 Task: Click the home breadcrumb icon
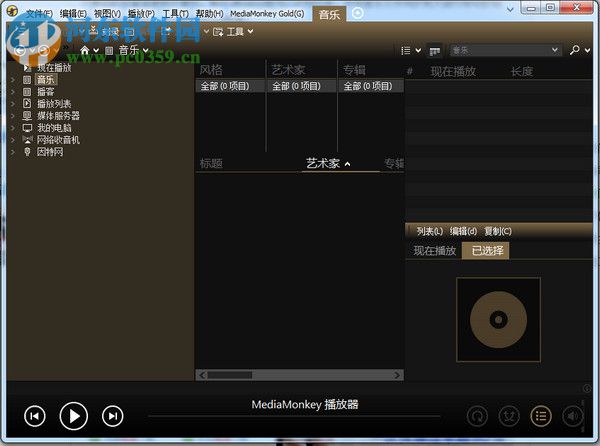[x=85, y=50]
